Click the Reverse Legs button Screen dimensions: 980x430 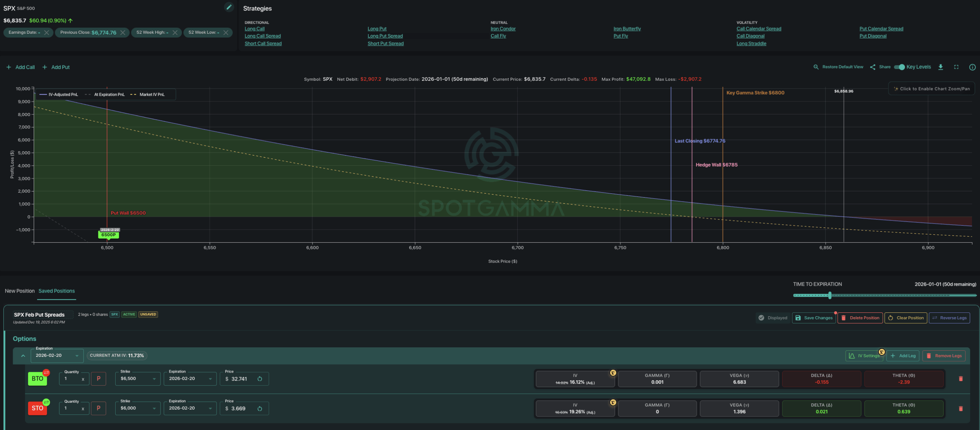click(949, 318)
